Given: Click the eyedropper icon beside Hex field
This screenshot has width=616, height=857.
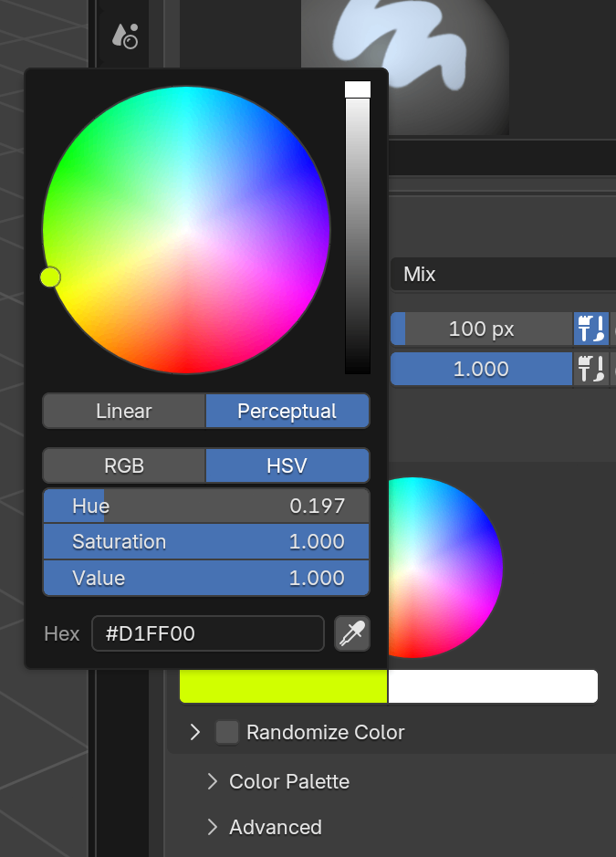Looking at the screenshot, I should 352,633.
